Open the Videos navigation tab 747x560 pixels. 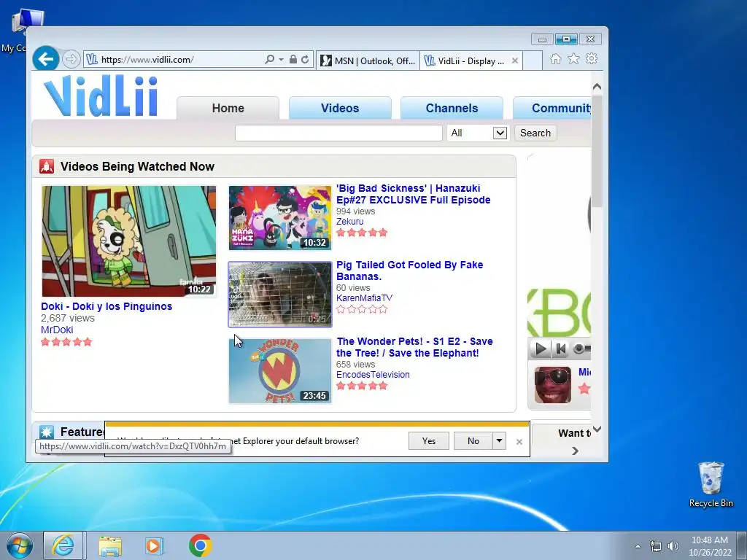[340, 108]
